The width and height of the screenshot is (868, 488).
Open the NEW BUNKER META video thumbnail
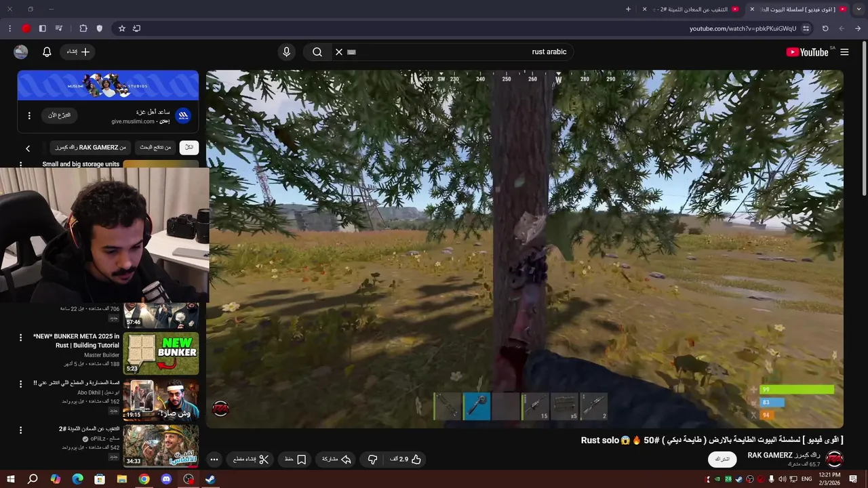point(161,354)
